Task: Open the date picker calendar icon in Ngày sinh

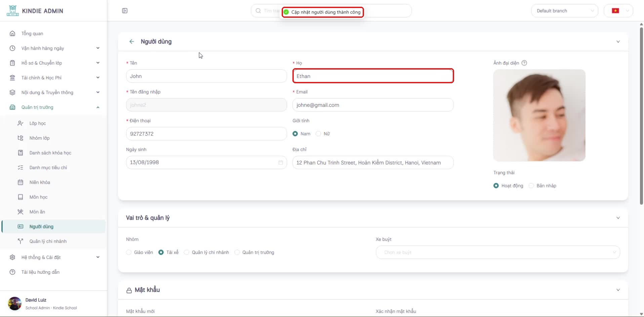Action: [281, 163]
